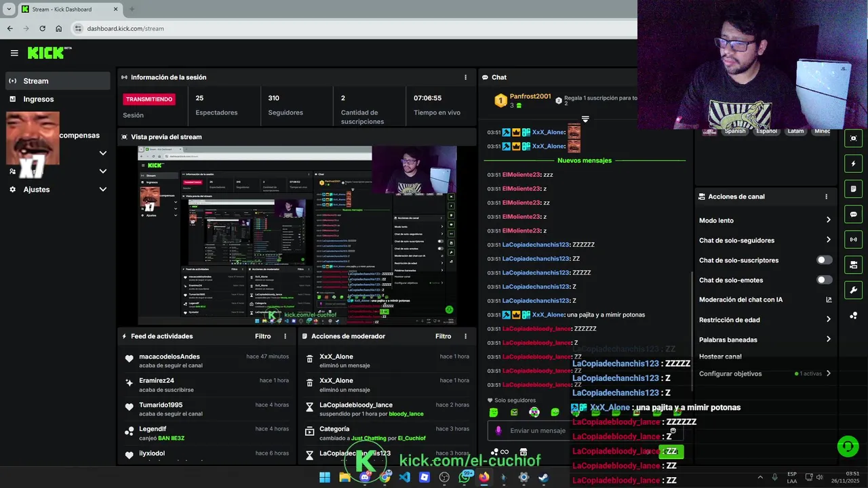This screenshot has height=488, width=868.
Task: Click Eramirez24 subscription activity entry
Action: (207, 385)
